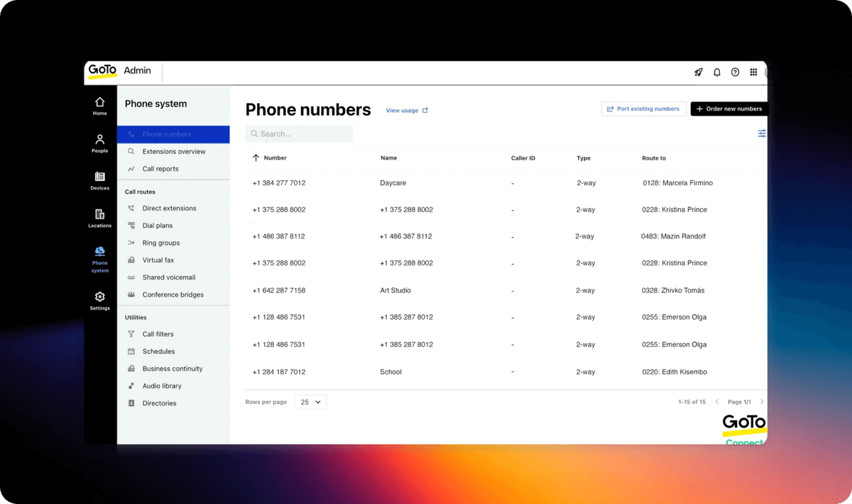This screenshot has width=852, height=504.
Task: Open the Devices section
Action: click(x=100, y=181)
